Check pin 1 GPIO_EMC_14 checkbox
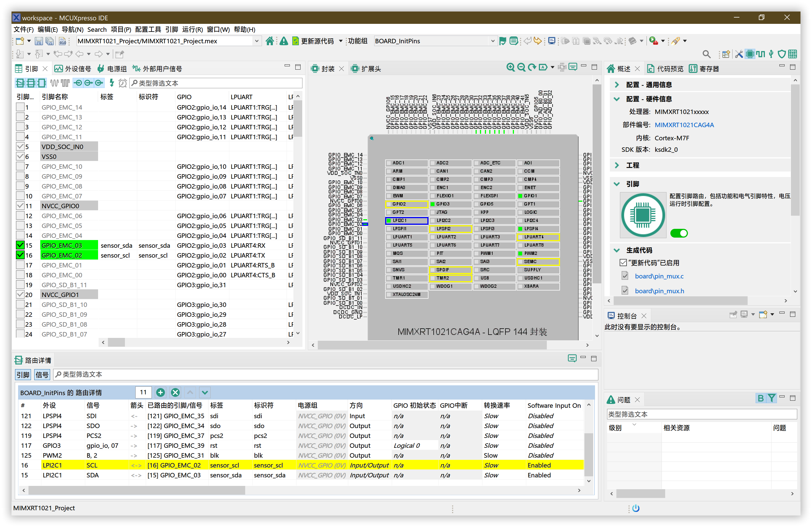 coord(20,107)
